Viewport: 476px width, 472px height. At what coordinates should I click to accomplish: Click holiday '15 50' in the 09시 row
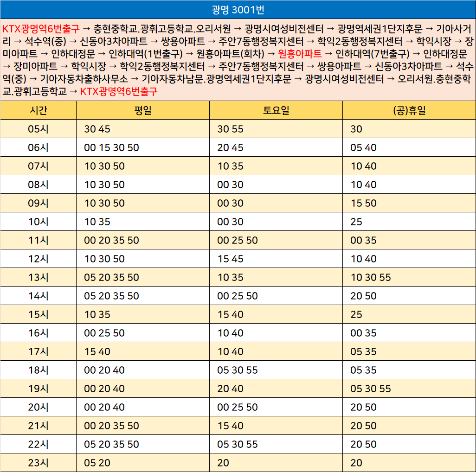(363, 203)
